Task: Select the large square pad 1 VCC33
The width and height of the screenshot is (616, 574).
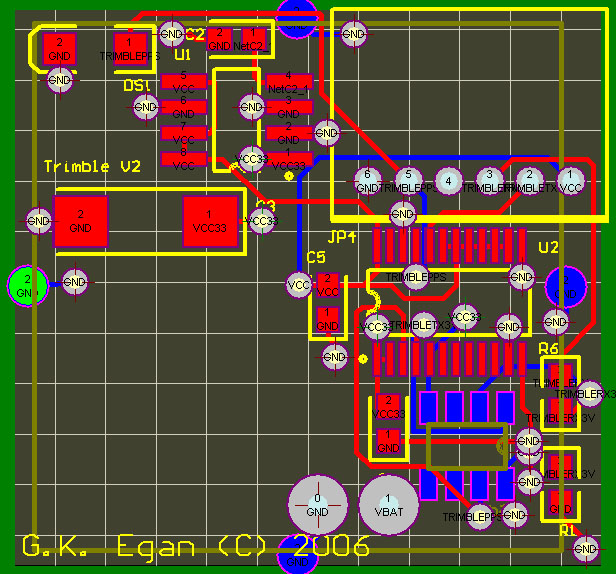Action: click(211, 221)
